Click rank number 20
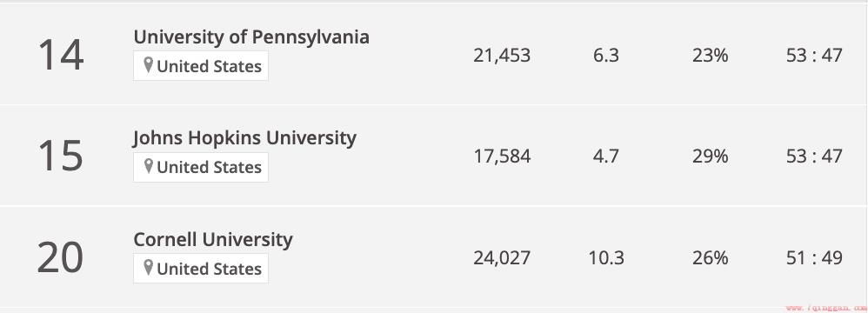 (60, 257)
